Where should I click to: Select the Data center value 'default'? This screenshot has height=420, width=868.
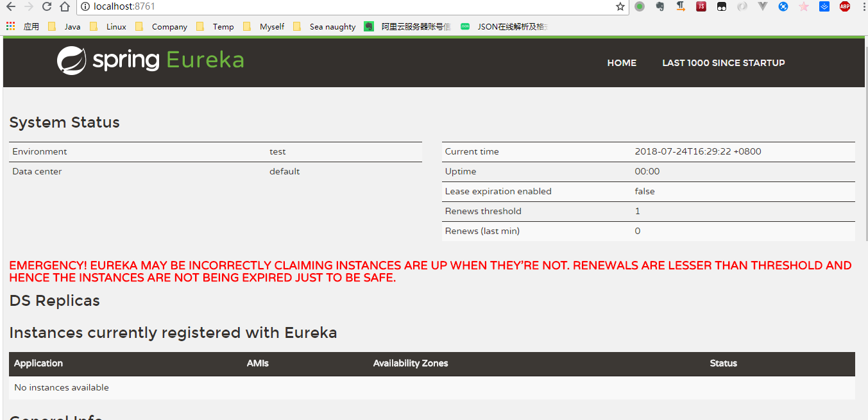coord(285,172)
